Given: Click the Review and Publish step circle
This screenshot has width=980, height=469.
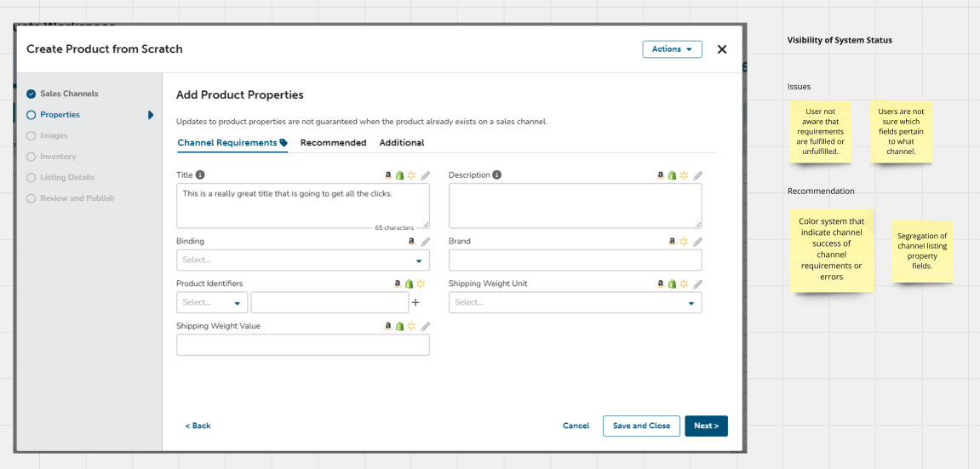Looking at the screenshot, I should 31,198.
